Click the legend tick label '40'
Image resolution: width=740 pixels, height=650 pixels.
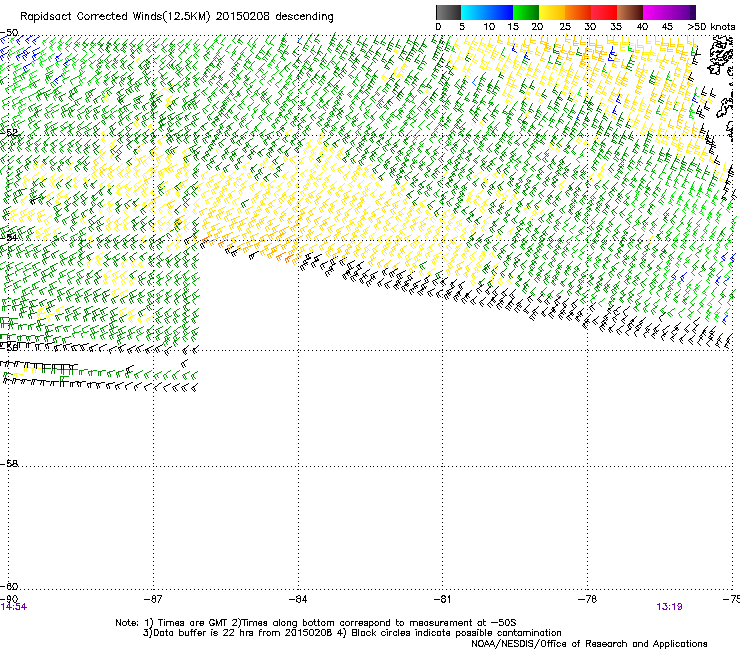point(642,27)
